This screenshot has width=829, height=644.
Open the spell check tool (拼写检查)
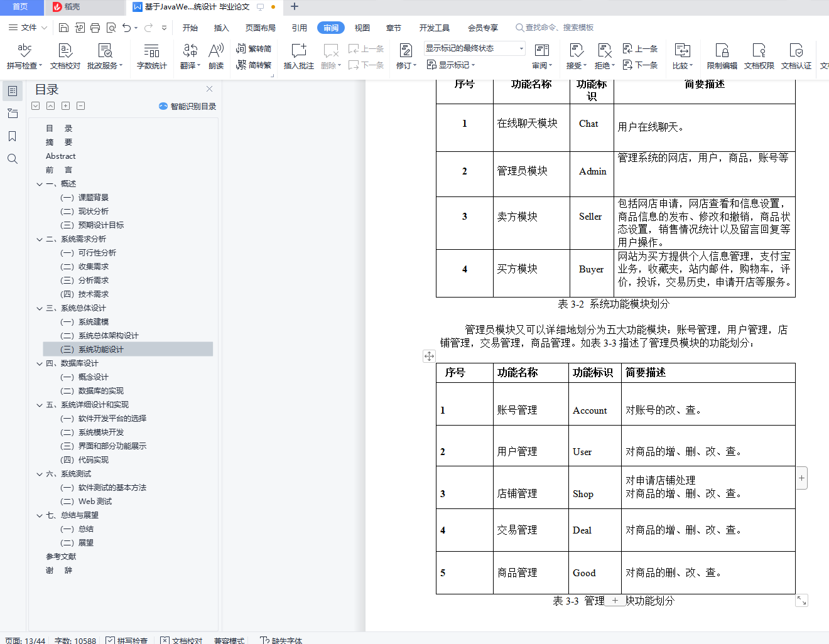click(x=24, y=56)
